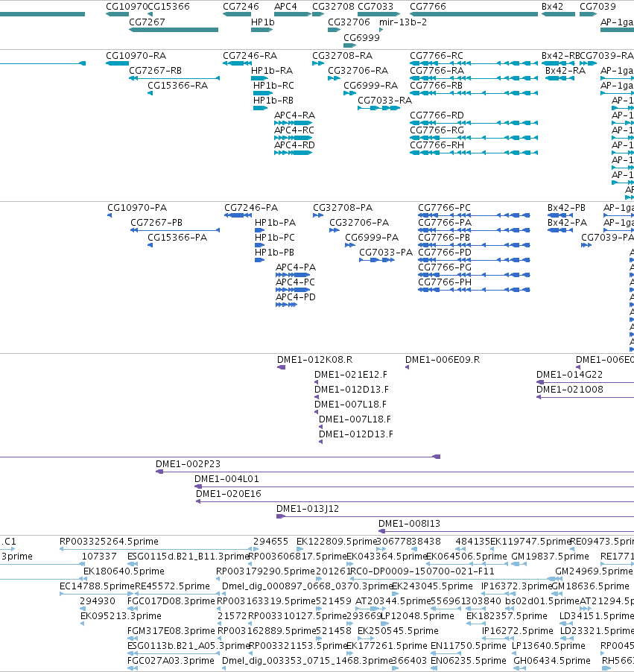Select the CG7246 gene label
Viewport: 634px width, 672px height.
pyautogui.click(x=241, y=7)
